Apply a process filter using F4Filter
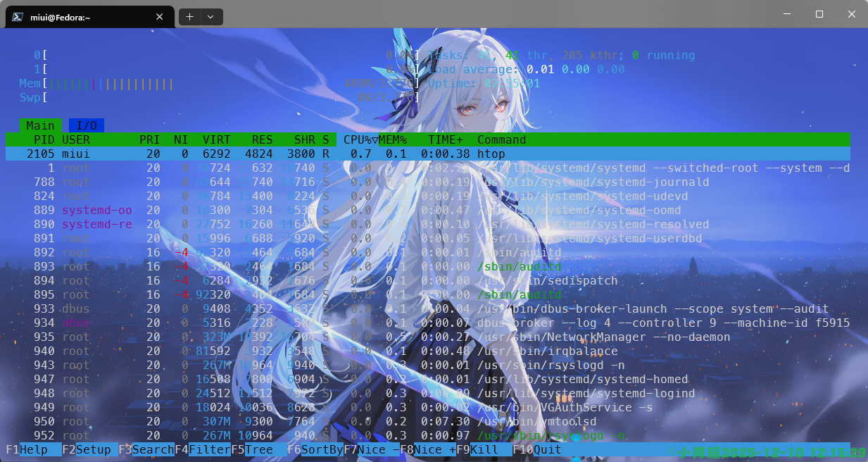The height and width of the screenshot is (462, 868). 204,449
